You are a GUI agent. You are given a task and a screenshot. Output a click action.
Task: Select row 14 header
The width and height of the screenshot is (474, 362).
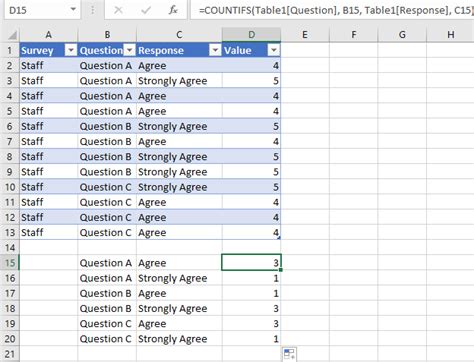(x=10, y=248)
